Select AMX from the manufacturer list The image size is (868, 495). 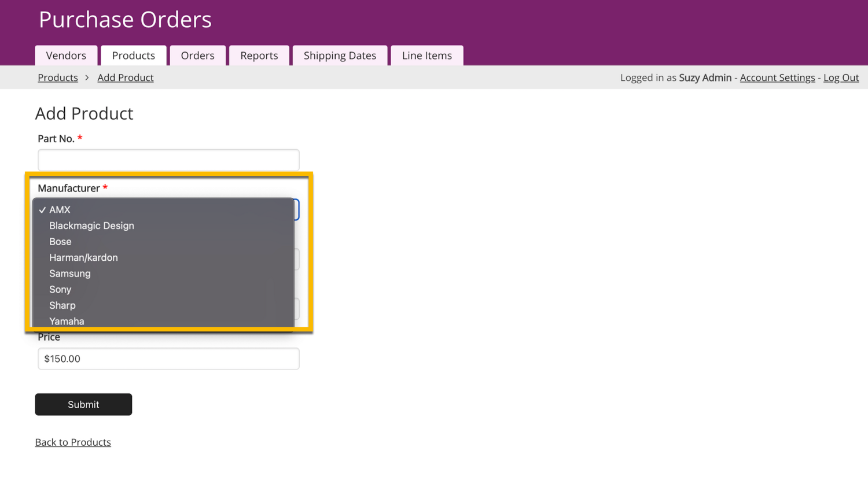click(x=60, y=210)
